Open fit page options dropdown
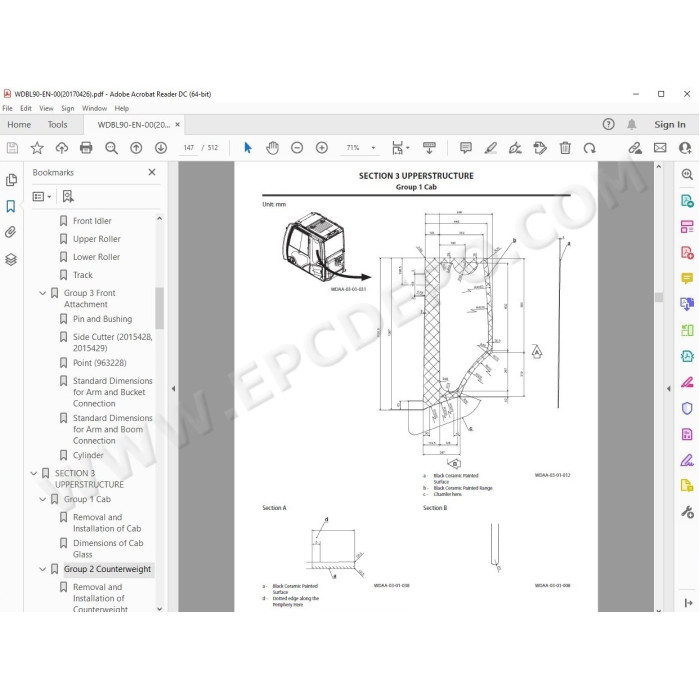The width and height of the screenshot is (700, 700). (x=400, y=148)
